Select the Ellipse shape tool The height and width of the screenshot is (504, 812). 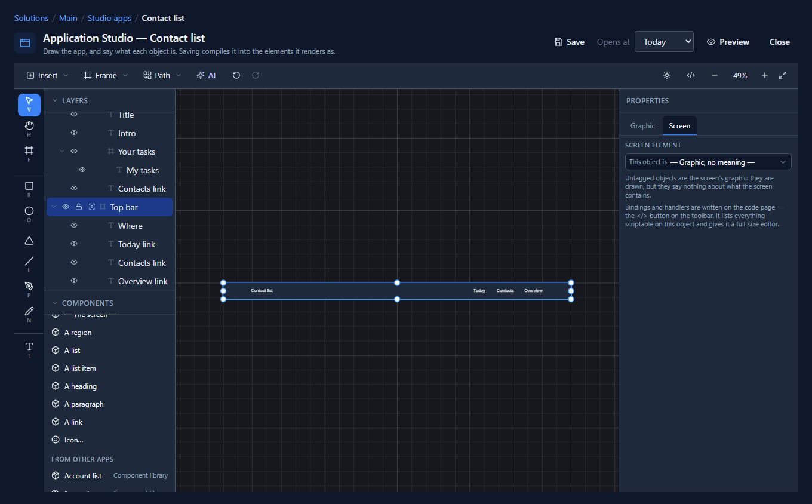[29, 214]
